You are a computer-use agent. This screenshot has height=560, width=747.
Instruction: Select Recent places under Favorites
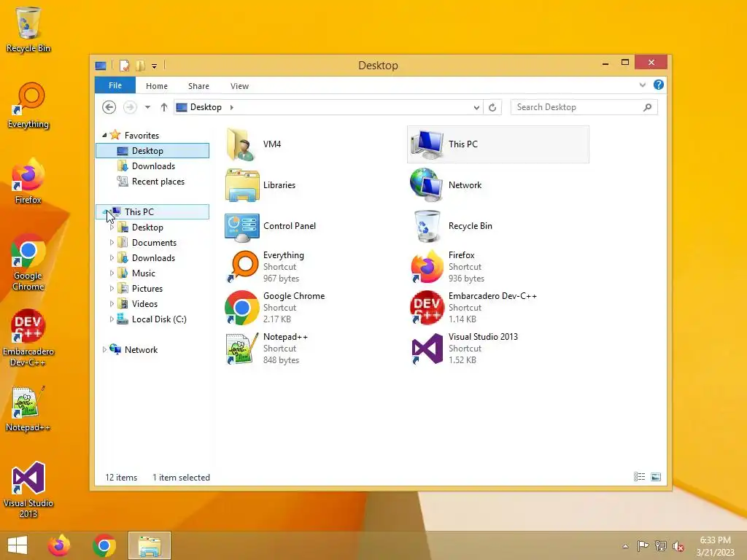158,182
